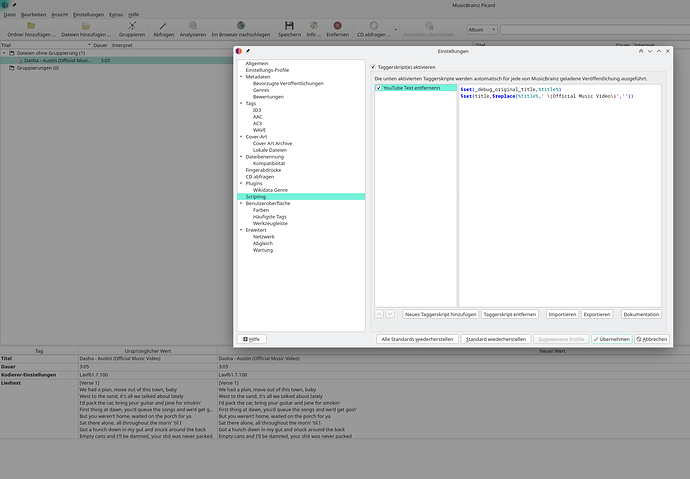Click folder icon of Dateien ohne Gruppierung

coord(12,53)
